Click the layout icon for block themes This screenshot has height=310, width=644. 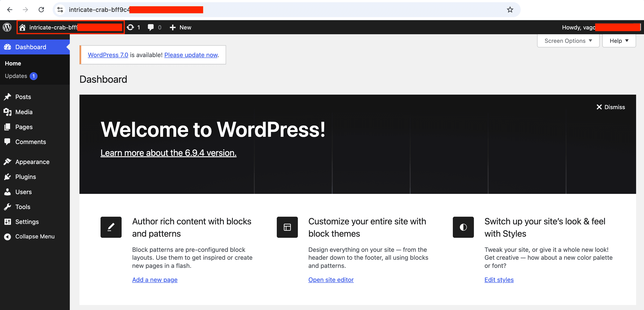pos(287,227)
